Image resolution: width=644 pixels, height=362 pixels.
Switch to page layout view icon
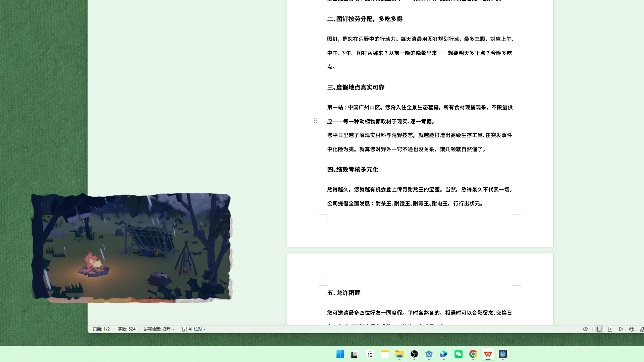599,329
